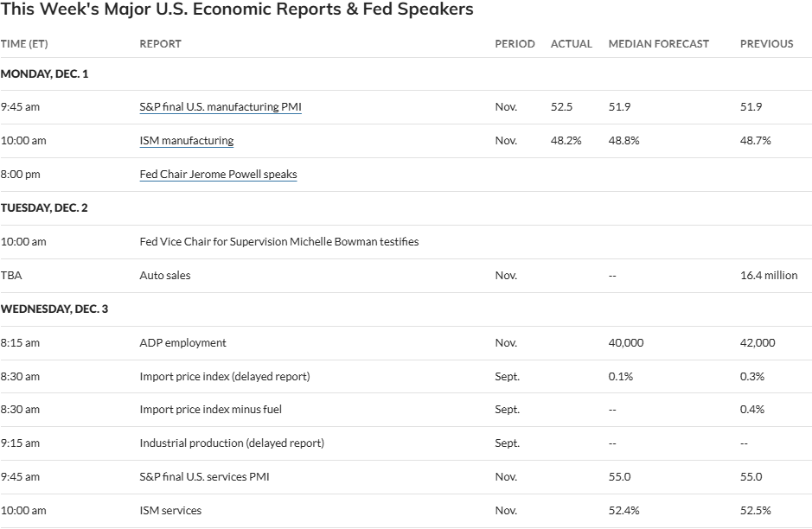This screenshot has width=812, height=529.
Task: Click the Michelle Bowman testifies entry
Action: click(x=278, y=242)
